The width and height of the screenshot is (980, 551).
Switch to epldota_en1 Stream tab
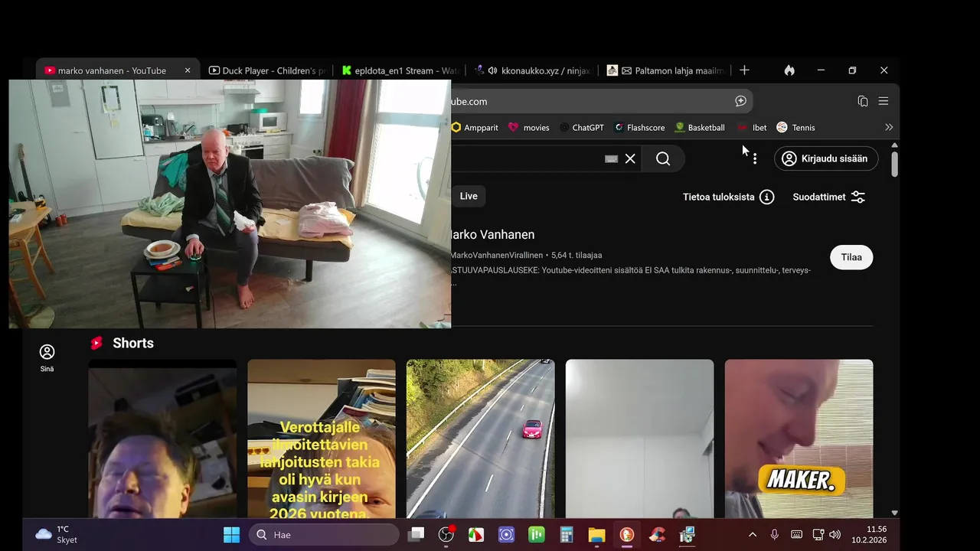(x=399, y=70)
